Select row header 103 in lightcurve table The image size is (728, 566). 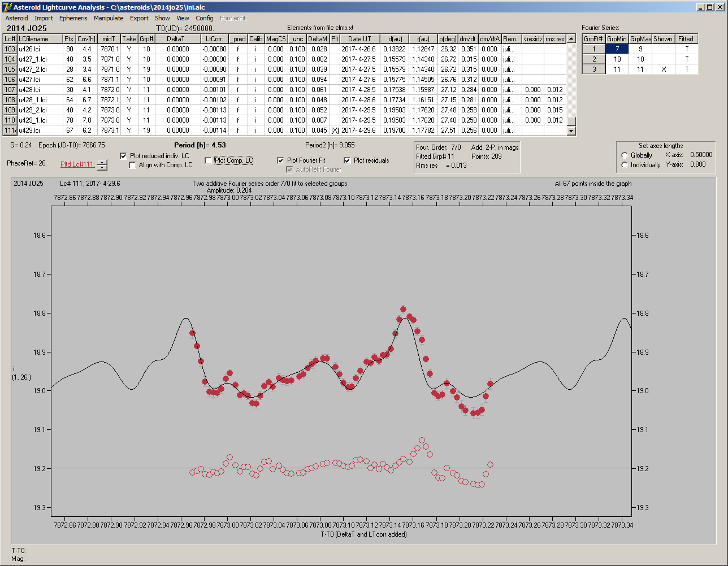coord(10,49)
